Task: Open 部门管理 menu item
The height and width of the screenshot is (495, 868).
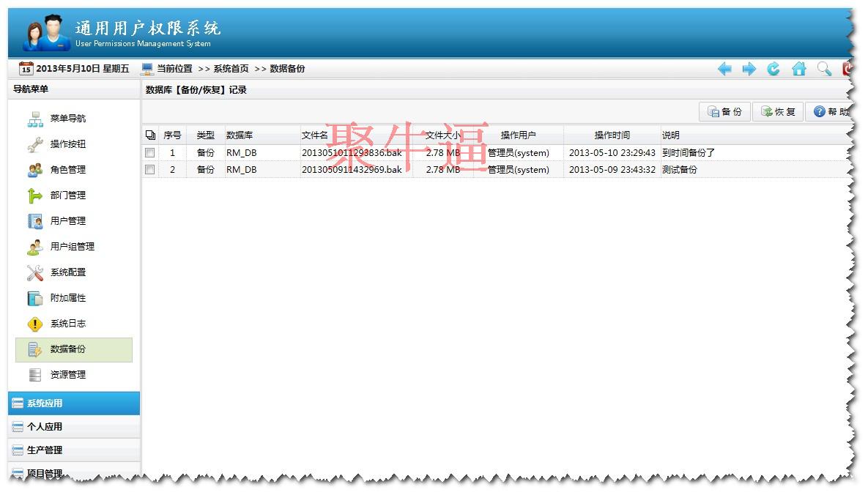Action: tap(67, 196)
